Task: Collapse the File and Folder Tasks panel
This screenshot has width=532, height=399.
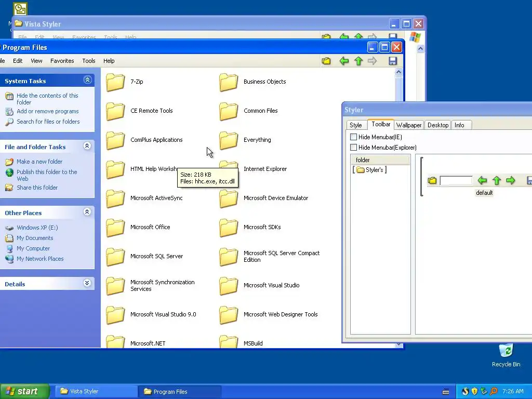Action: [87, 146]
